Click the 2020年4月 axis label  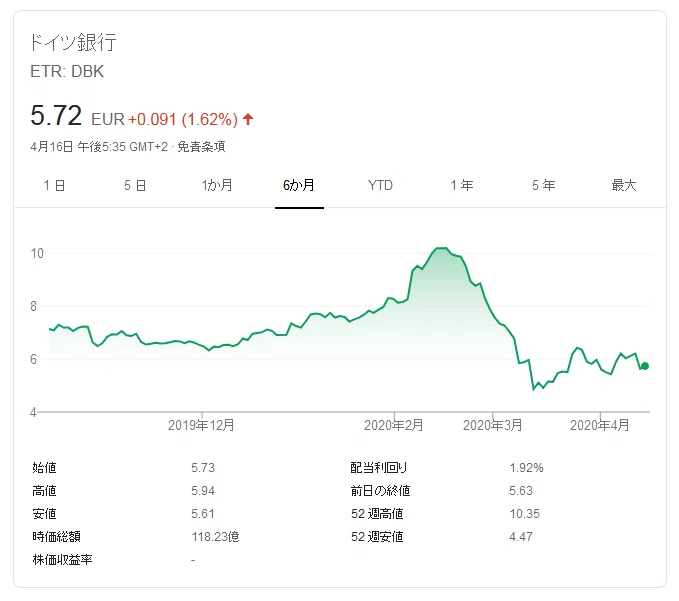click(600, 425)
